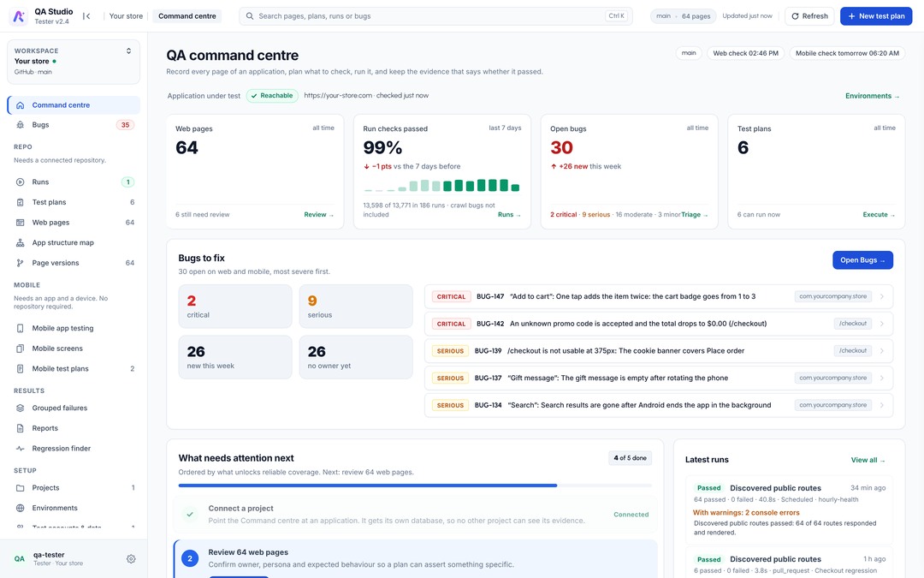Click the Bugs bug icon in sidebar

point(20,125)
